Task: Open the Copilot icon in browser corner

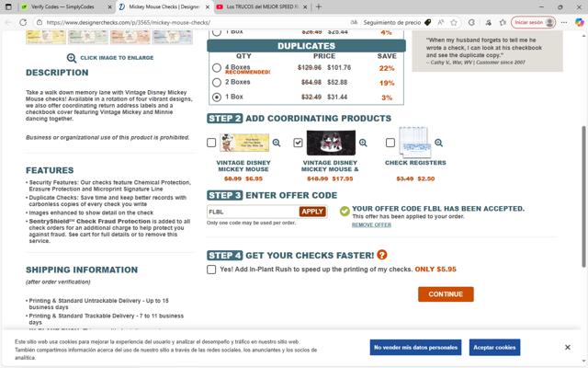Action: [579, 22]
